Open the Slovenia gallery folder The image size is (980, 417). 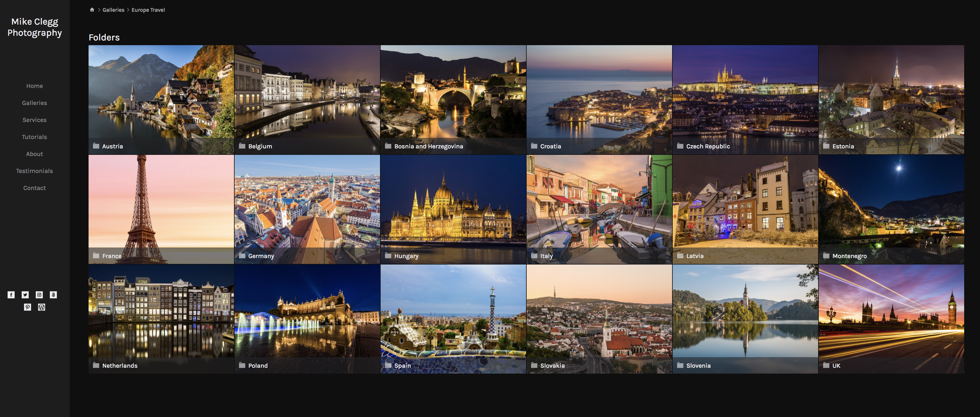click(745, 319)
